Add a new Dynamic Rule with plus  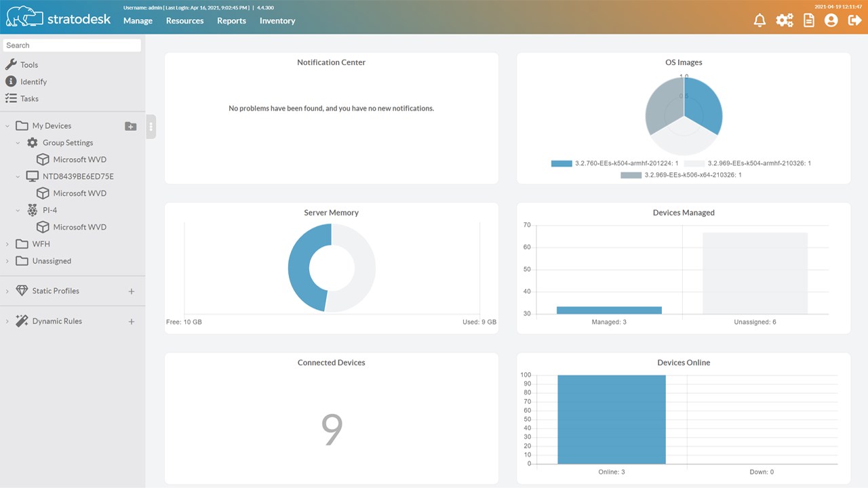[x=132, y=322]
